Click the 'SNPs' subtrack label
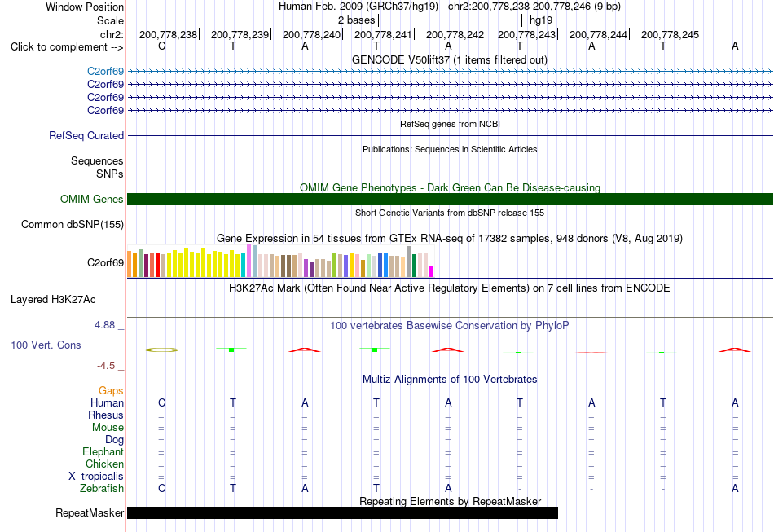The width and height of the screenshot is (774, 532). click(110, 174)
